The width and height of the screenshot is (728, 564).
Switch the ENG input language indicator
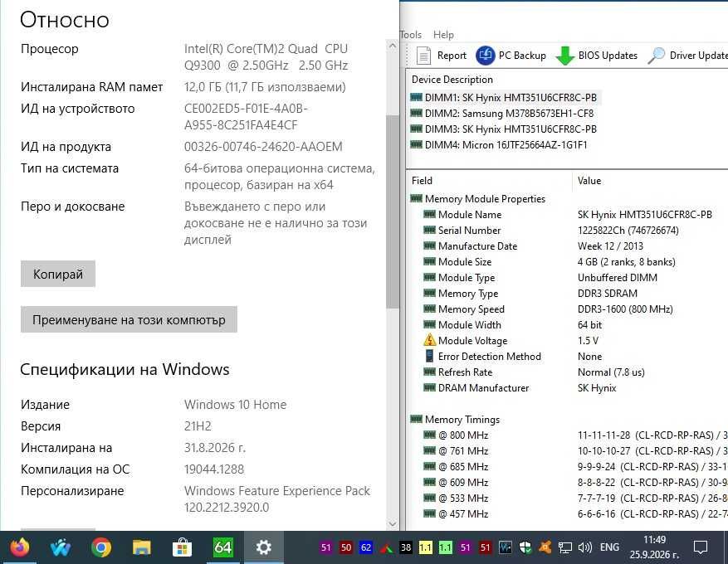coord(609,547)
